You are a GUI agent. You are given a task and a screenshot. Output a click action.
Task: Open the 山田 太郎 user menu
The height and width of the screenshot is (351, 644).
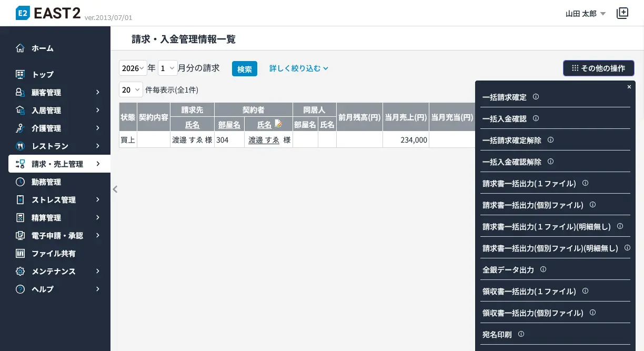pos(585,14)
